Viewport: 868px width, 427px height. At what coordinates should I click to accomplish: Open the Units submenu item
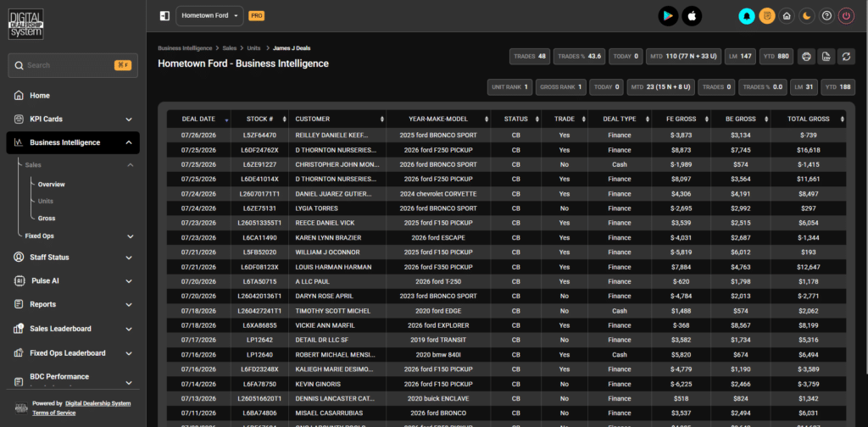46,202
